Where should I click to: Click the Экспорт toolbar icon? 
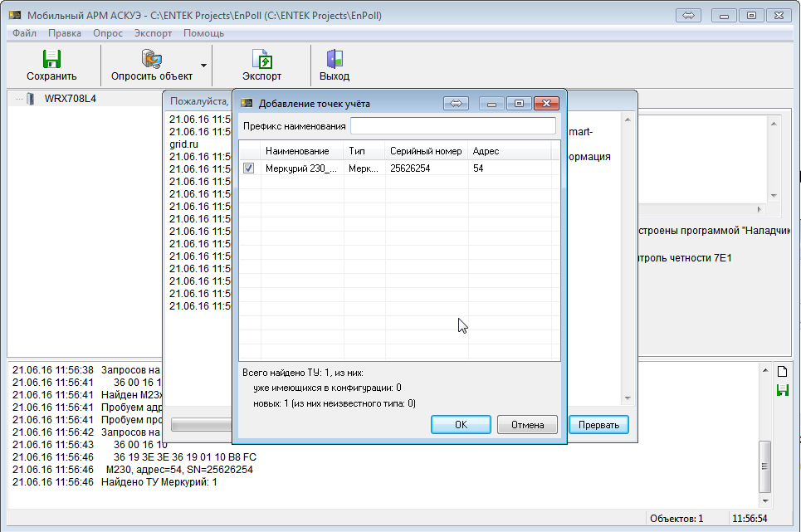[x=262, y=59]
